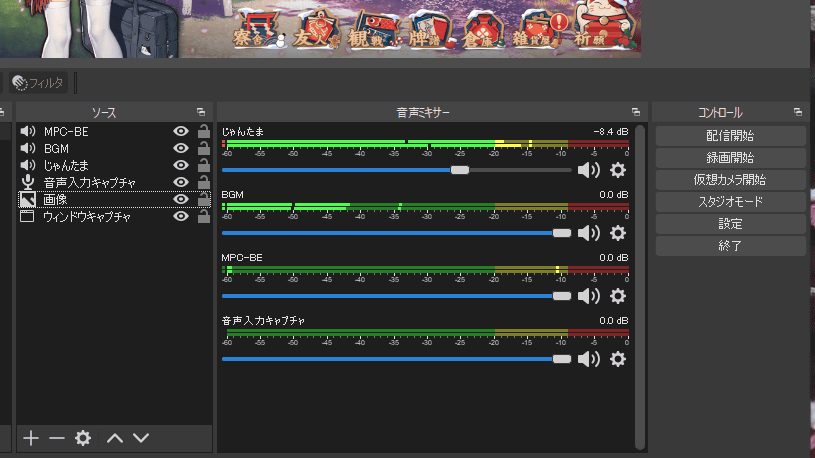Screen dimensions: 815x458
Task: Remove selected source with minus icon
Action: [x=56, y=438]
